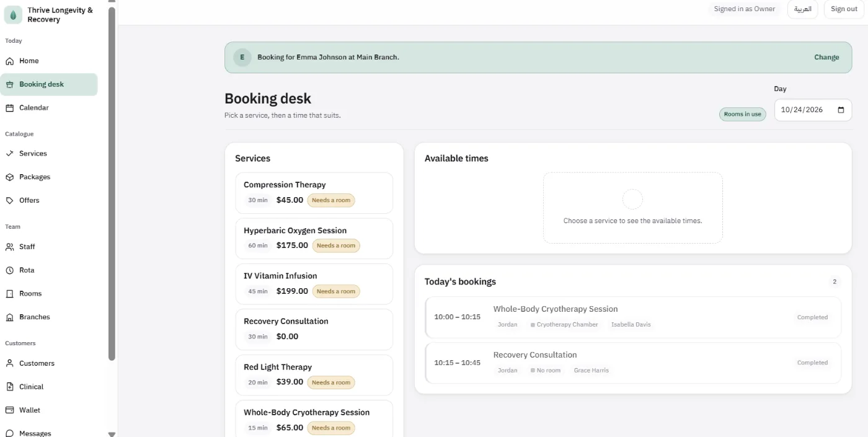This screenshot has width=868, height=437.
Task: Click the sidebar scrollbar down arrow
Action: [x=112, y=434]
